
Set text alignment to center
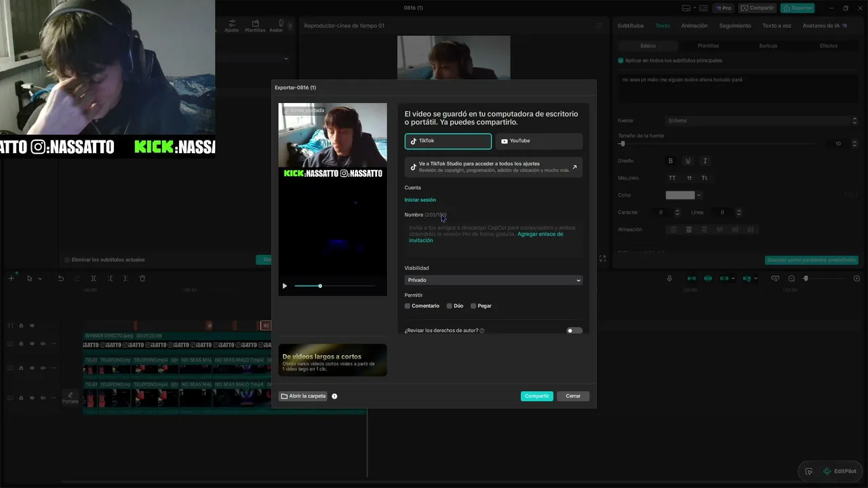coord(689,230)
